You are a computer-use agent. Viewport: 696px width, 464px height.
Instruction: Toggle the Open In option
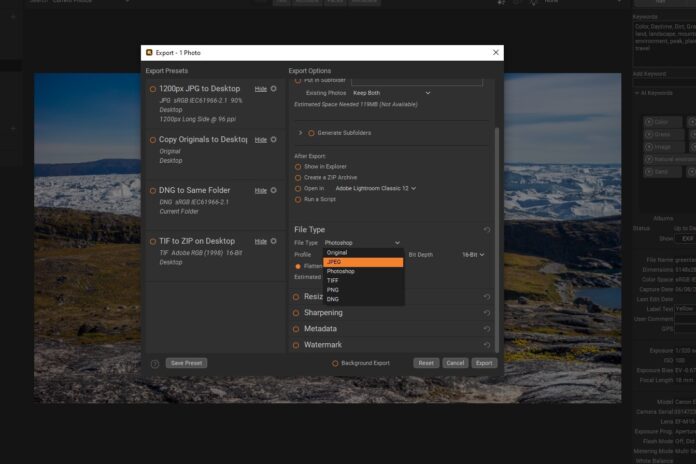pyautogui.click(x=298, y=189)
